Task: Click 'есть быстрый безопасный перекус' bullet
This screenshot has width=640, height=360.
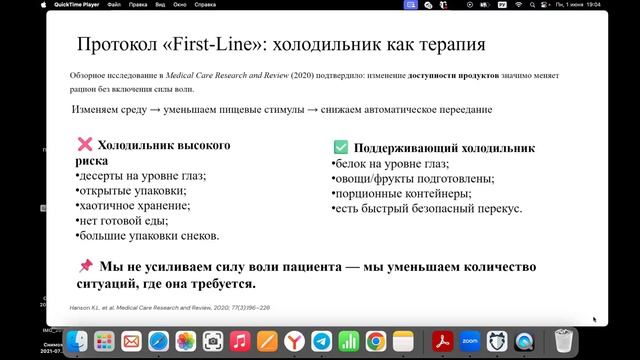Action: [x=427, y=209]
